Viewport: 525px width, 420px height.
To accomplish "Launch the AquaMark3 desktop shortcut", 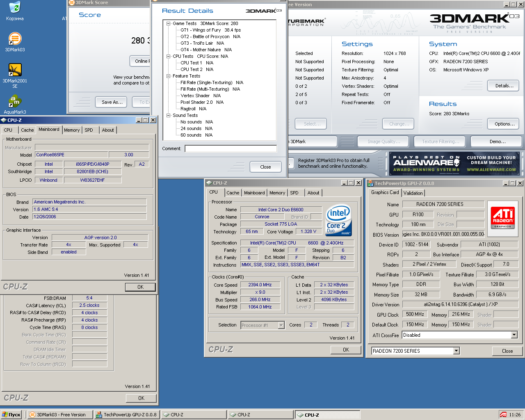I will pyautogui.click(x=15, y=104).
